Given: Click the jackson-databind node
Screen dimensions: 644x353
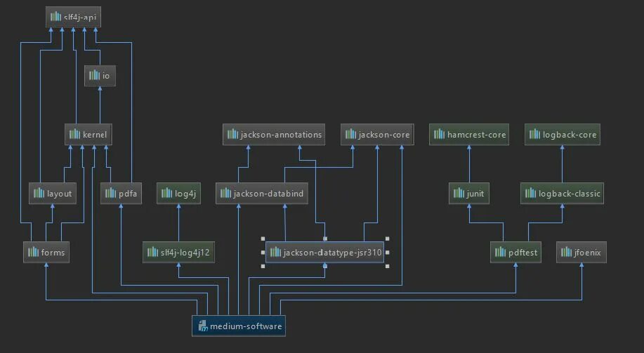Looking at the screenshot, I should point(262,193).
